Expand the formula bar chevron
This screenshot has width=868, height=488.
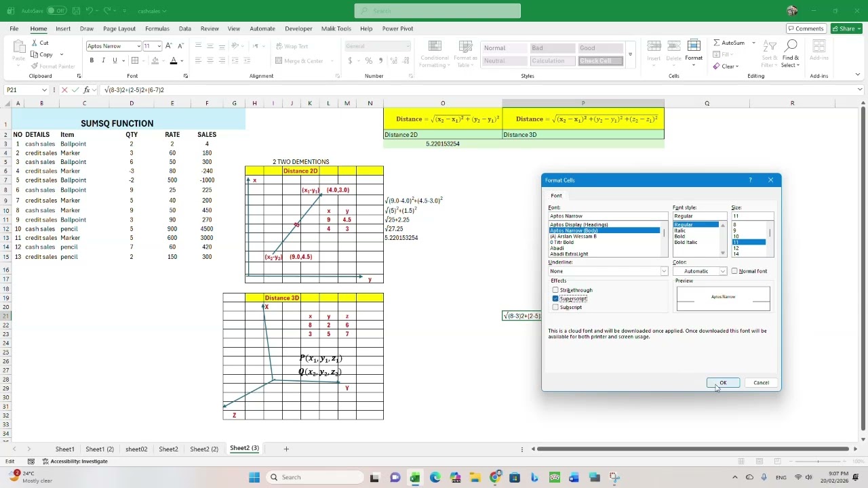click(860, 89)
